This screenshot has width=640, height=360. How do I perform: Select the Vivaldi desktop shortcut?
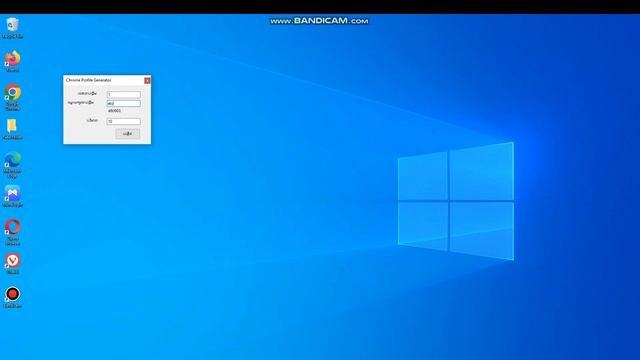point(13,264)
